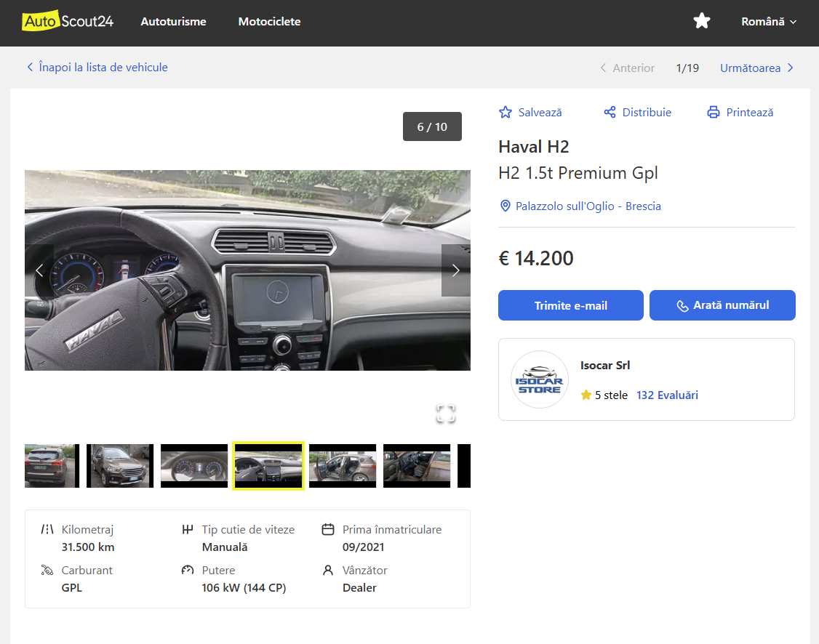The image size is (819, 644).
Task: Click the 6 / 10 photo counter
Action: tap(432, 126)
